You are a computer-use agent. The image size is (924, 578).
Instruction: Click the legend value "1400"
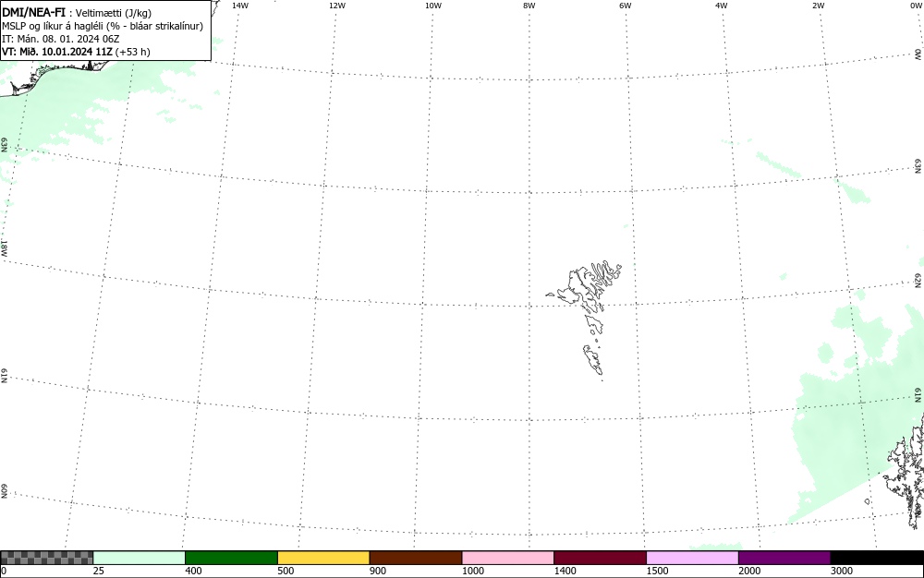[565, 571]
